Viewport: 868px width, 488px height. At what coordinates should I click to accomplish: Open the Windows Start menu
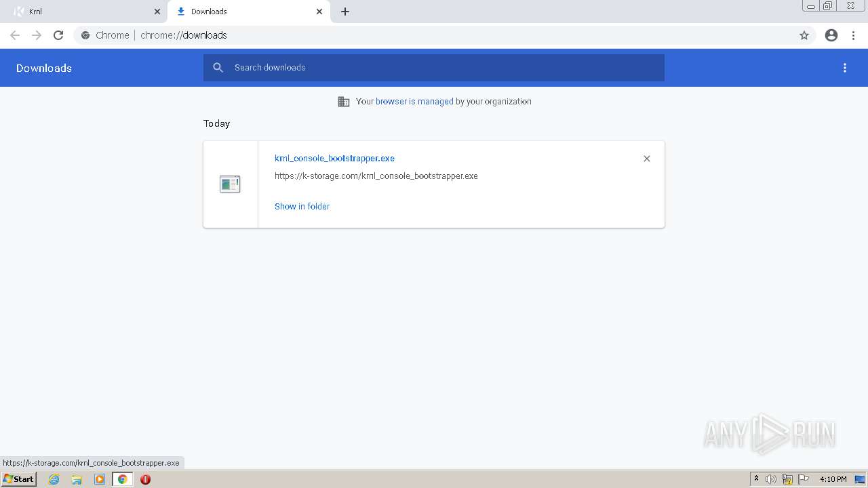coord(19,479)
